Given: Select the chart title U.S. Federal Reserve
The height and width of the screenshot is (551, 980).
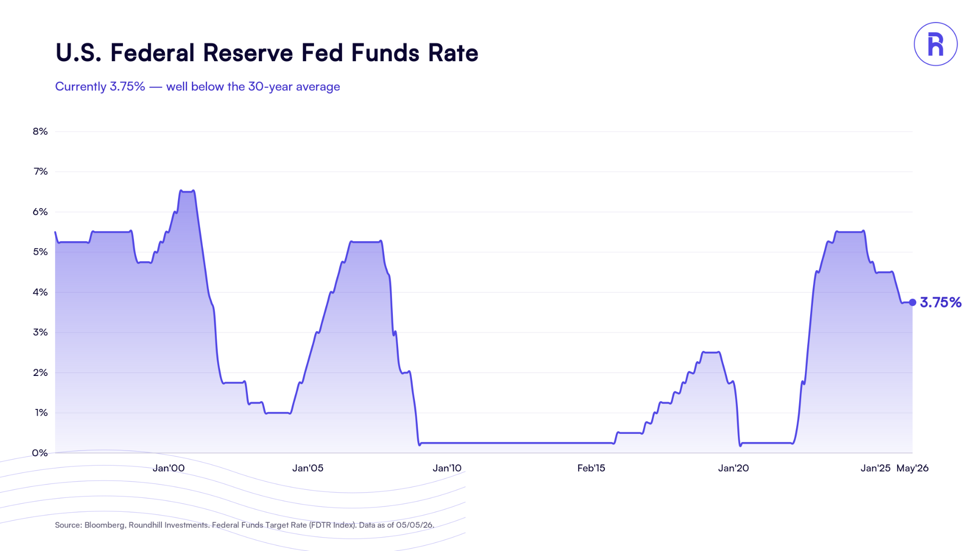Looking at the screenshot, I should [x=174, y=53].
